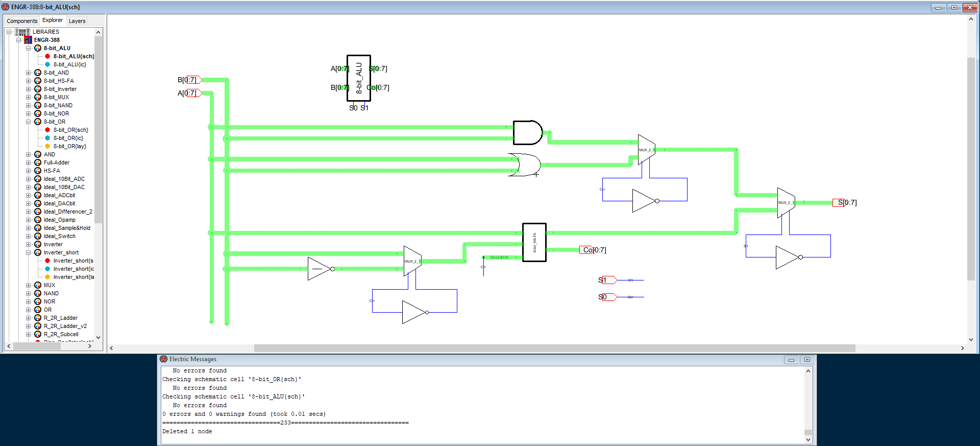Switch to the Layers tab
Screen dimensions: 980x446
click(77, 21)
